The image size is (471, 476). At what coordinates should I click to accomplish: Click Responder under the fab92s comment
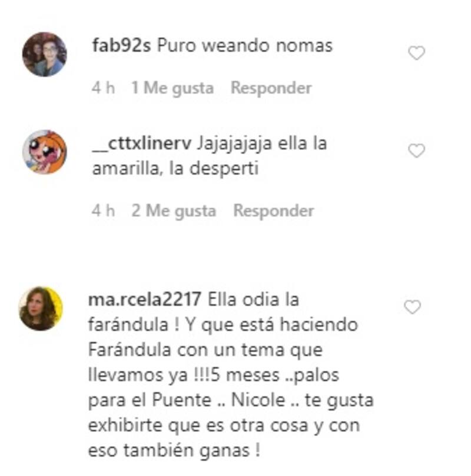click(x=271, y=88)
